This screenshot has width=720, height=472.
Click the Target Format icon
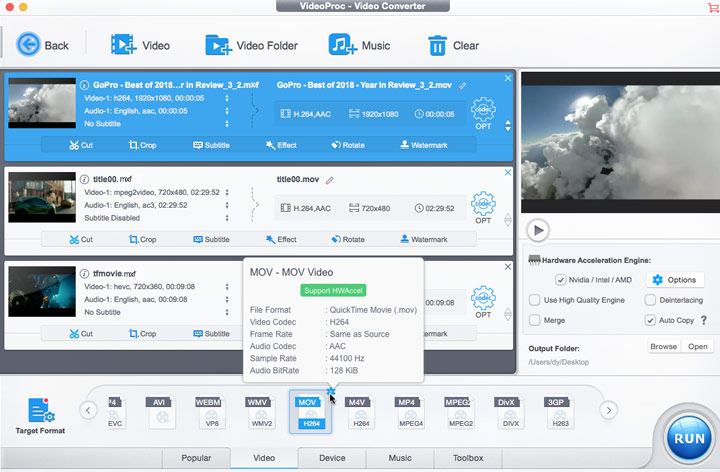[x=40, y=411]
